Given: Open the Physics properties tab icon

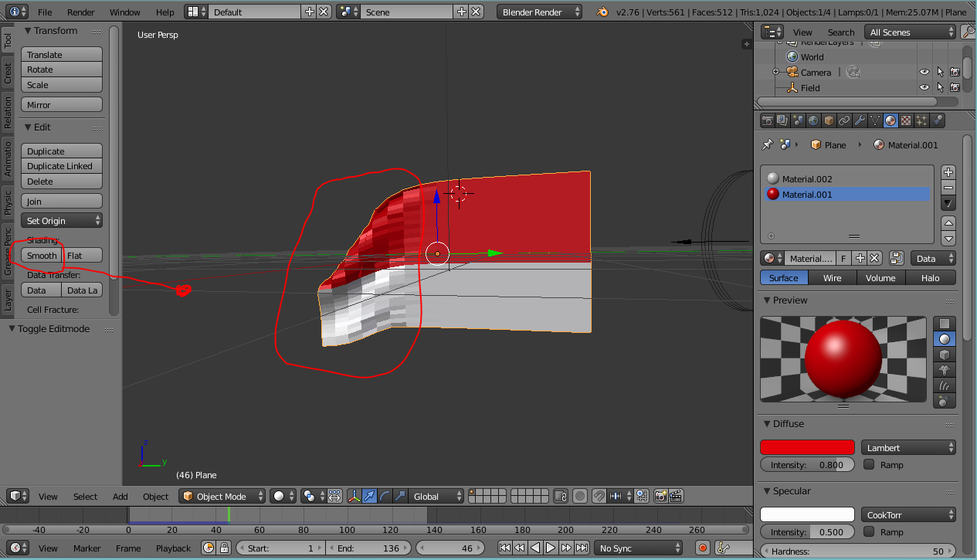Looking at the screenshot, I should click(937, 120).
